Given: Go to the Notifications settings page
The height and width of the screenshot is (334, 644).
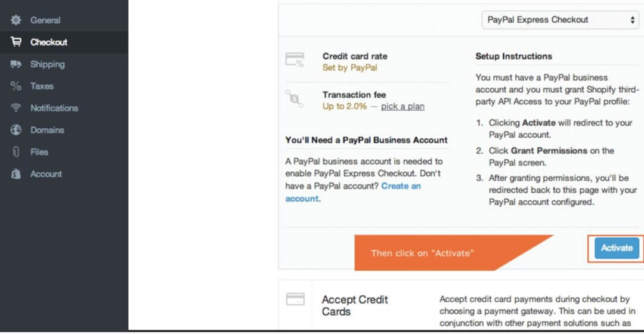Looking at the screenshot, I should (54, 108).
